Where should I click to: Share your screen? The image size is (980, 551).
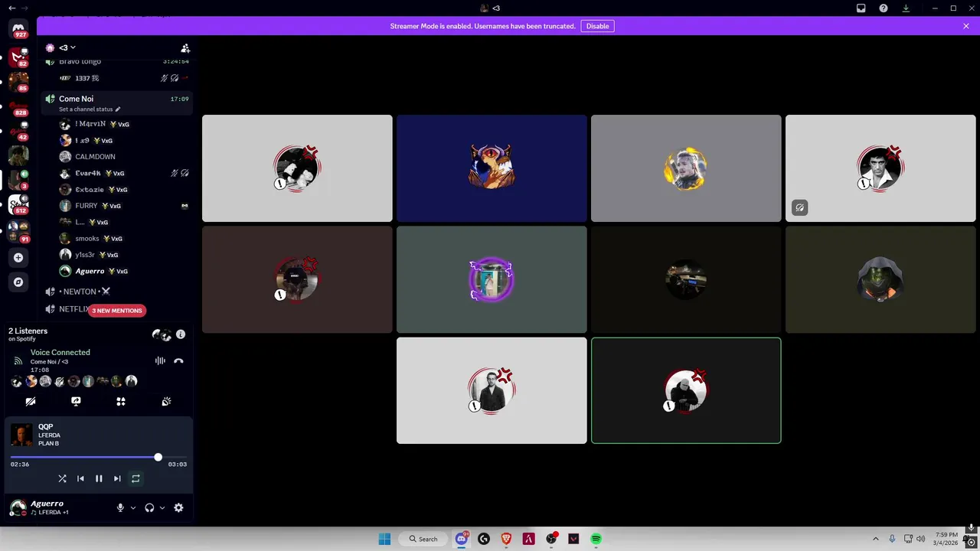pos(76,401)
